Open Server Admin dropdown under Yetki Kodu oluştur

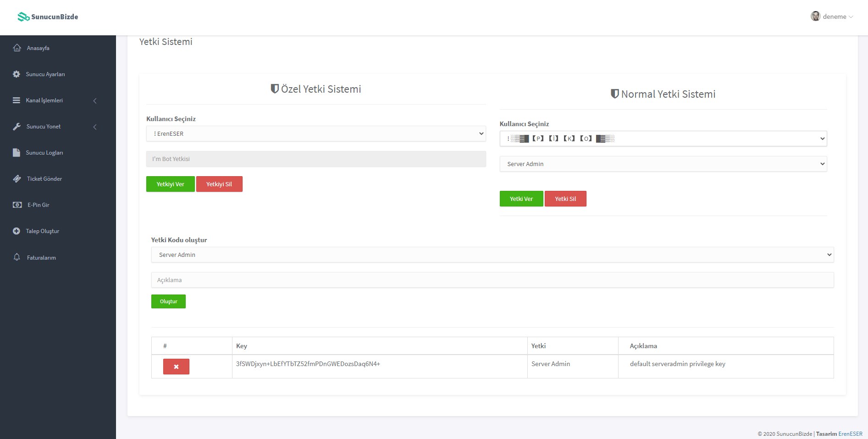coord(492,255)
